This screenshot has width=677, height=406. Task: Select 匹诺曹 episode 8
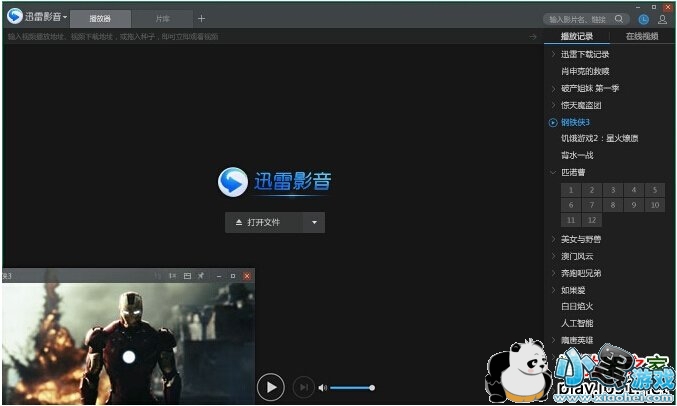click(613, 205)
